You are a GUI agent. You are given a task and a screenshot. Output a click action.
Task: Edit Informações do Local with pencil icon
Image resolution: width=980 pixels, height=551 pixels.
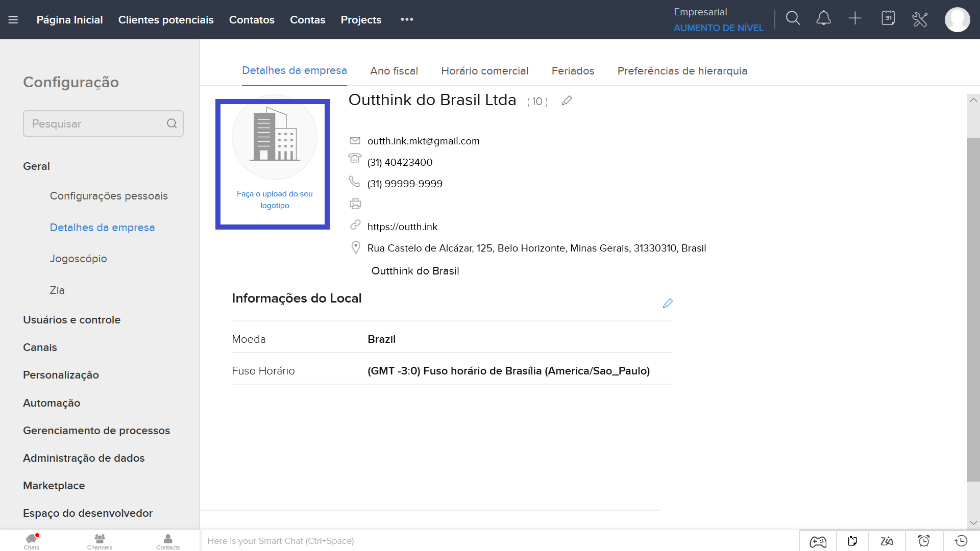pos(667,304)
